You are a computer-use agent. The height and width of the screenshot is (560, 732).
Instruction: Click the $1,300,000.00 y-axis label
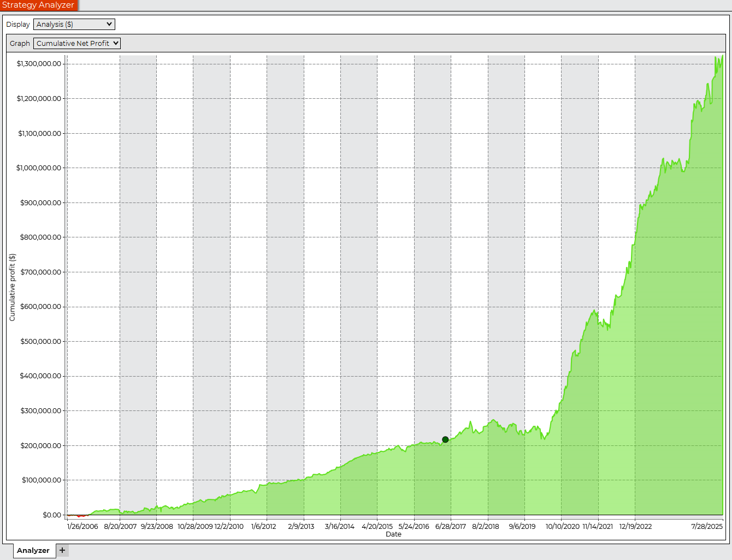[39, 64]
